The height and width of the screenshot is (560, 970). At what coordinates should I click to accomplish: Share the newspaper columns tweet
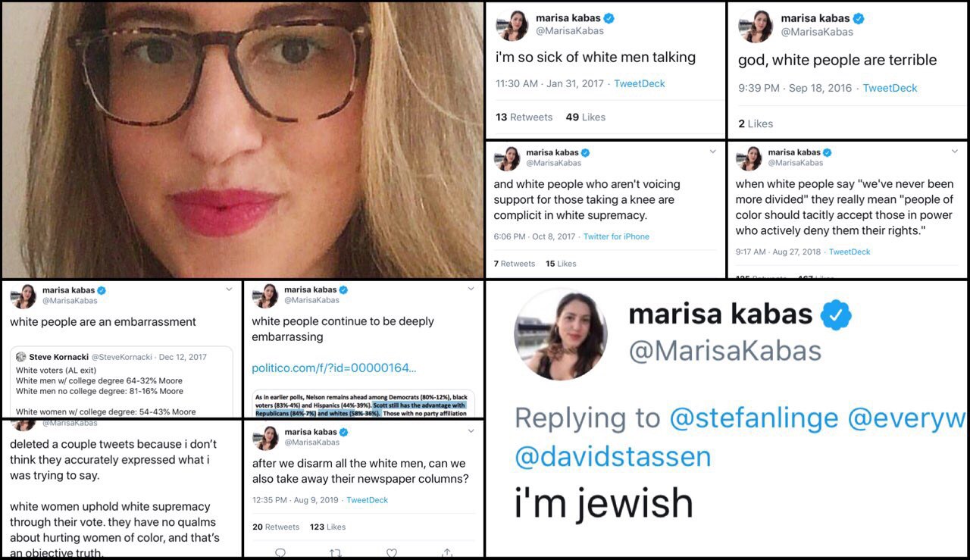(447, 552)
